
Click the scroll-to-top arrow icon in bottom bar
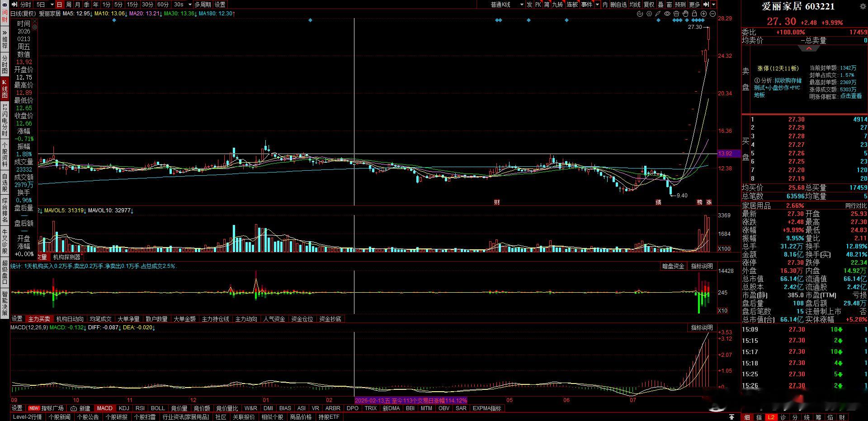731,417
